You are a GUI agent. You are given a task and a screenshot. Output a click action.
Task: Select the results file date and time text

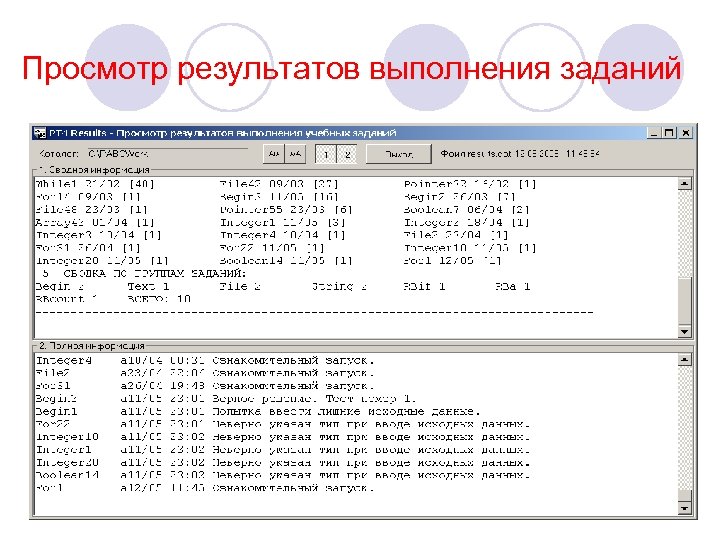click(x=557, y=154)
